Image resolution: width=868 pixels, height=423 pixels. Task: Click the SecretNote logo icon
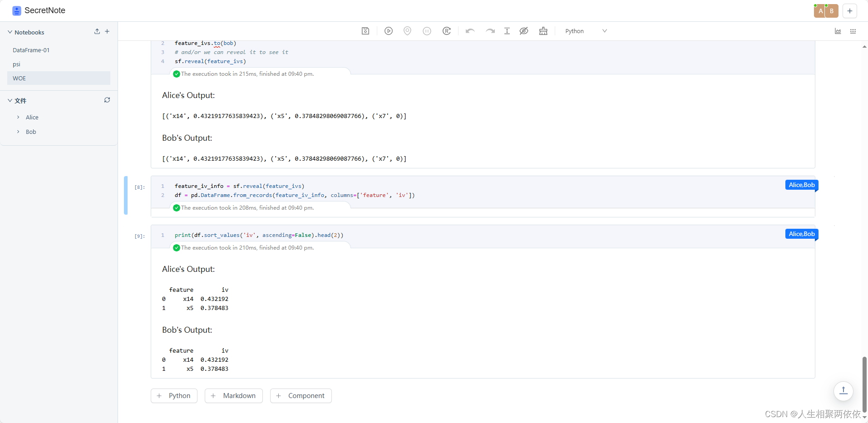point(17,10)
